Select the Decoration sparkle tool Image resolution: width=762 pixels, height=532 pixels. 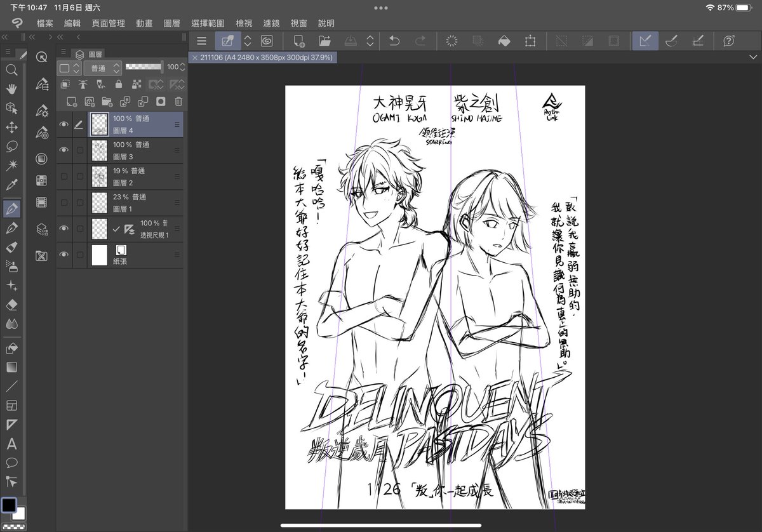point(11,286)
